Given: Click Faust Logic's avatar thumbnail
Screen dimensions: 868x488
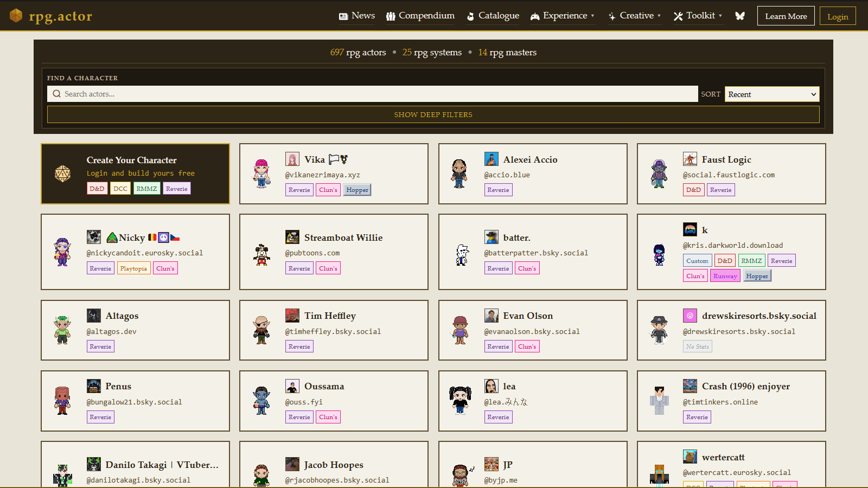Looking at the screenshot, I should (690, 159).
